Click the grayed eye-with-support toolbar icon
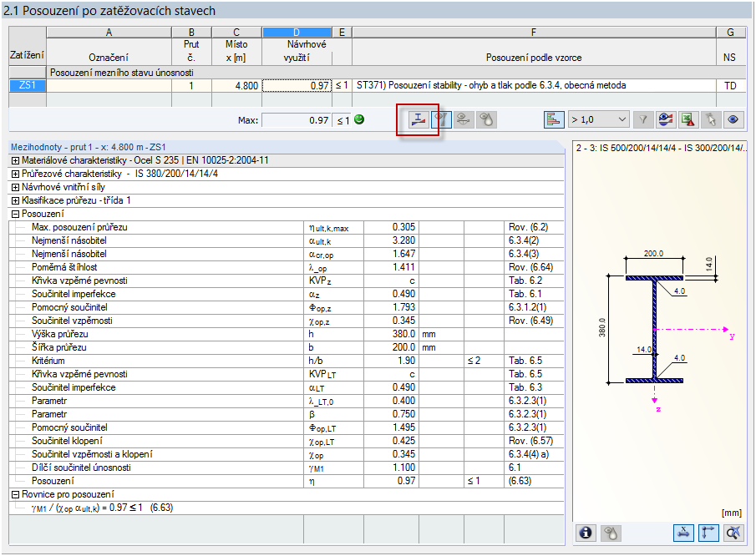This screenshot has width=756, height=556. 464,119
